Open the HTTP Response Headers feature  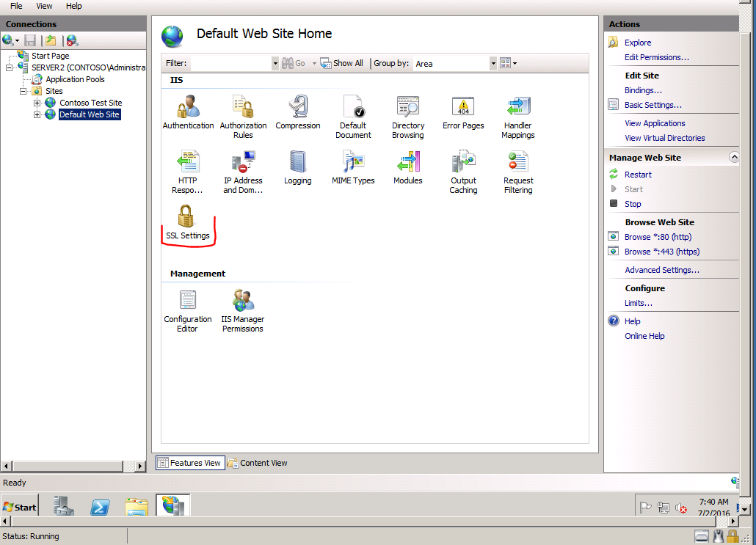tap(188, 172)
